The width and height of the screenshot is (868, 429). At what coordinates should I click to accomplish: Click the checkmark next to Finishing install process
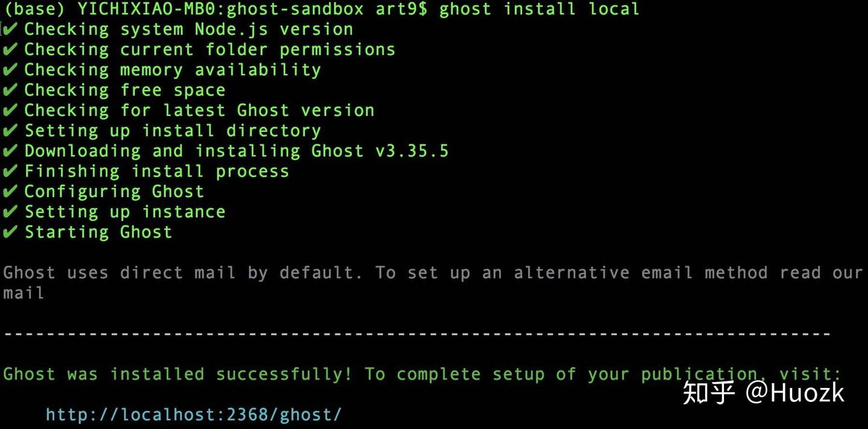click(10, 171)
